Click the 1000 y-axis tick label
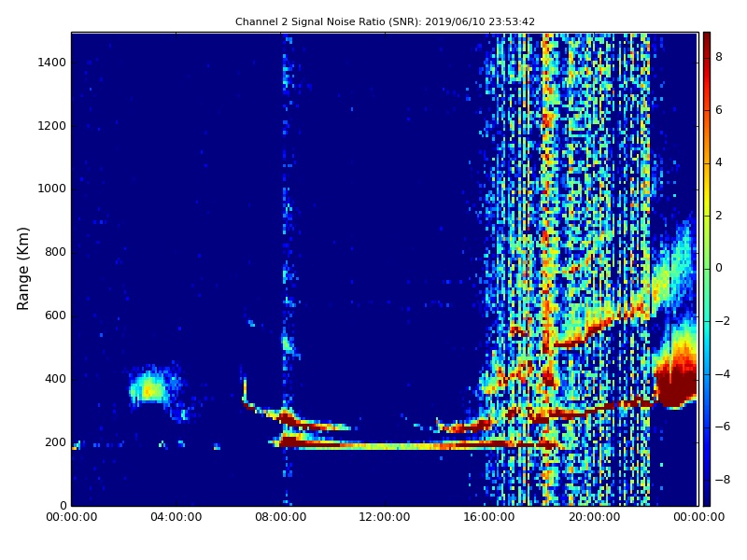The width and height of the screenshot is (747, 560). coord(52,189)
